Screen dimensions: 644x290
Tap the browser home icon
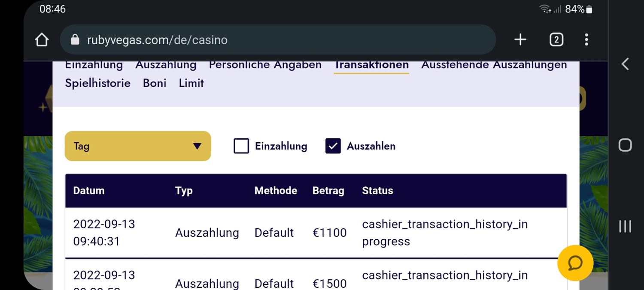pos(42,40)
